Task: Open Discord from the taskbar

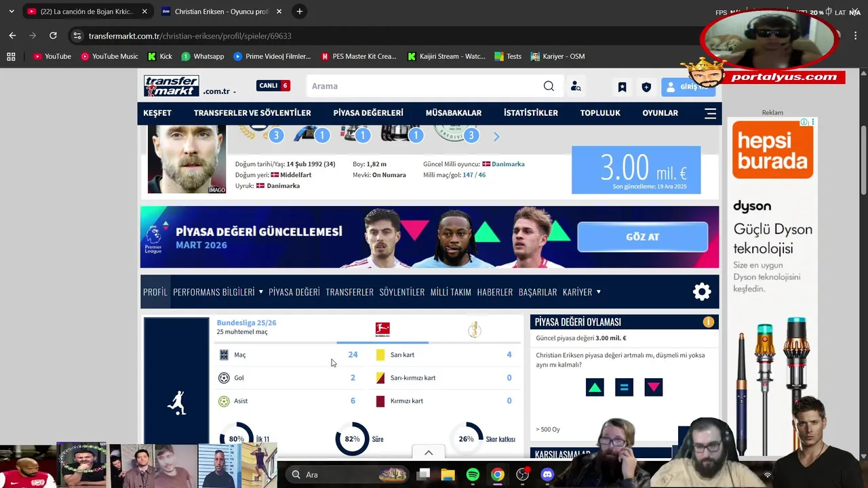Action: [547, 474]
